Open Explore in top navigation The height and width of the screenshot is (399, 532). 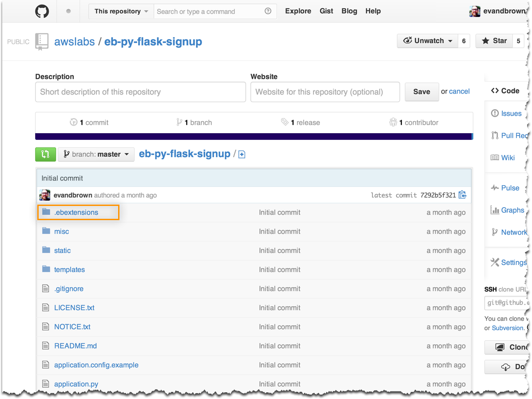tap(298, 11)
